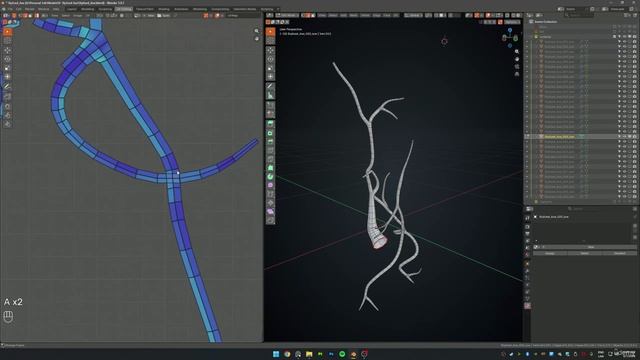
Task: Select the Annotate tool in UV editor toolbar
Action: (x=7, y=87)
